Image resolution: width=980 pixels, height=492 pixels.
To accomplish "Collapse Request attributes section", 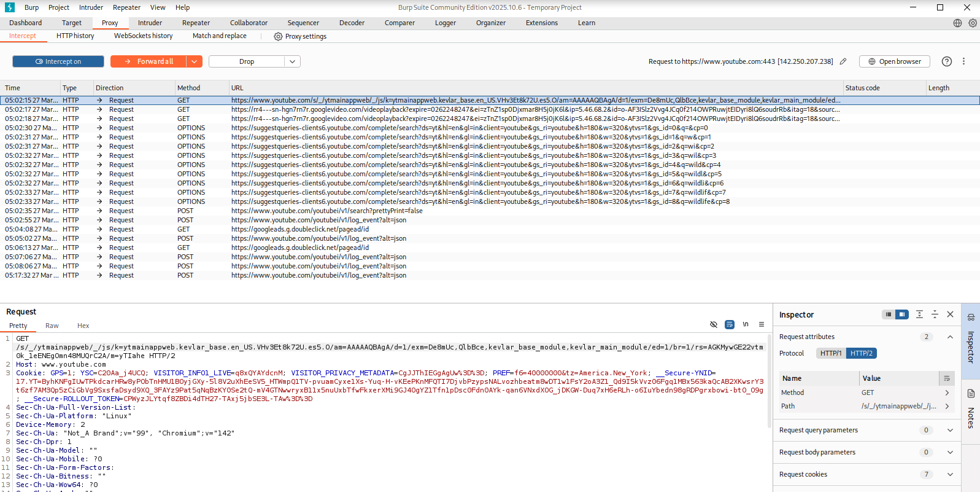I will 950,337.
